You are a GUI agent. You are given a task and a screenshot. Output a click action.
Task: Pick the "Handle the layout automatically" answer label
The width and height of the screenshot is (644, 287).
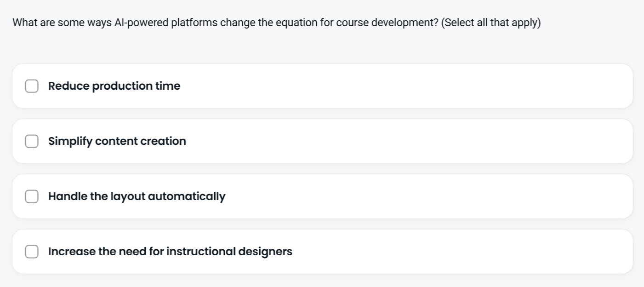click(137, 196)
